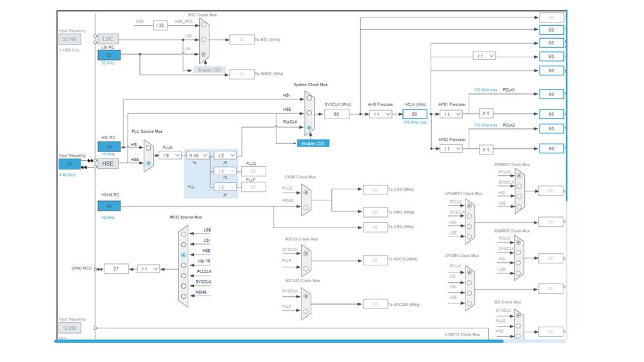This screenshot has height=362, width=644.
Task: Select HSI in the System Clock Mux
Action: [x=309, y=98]
